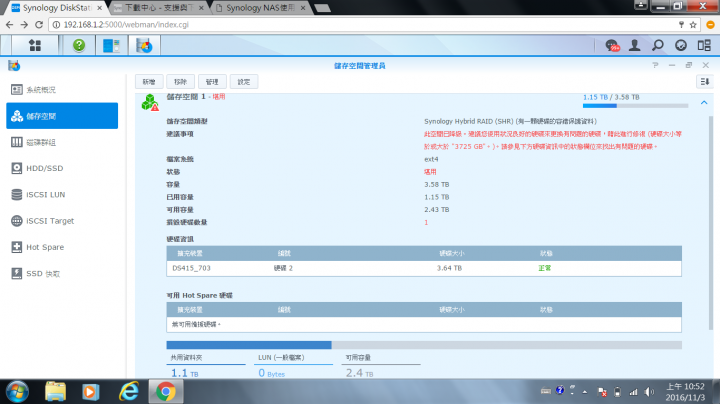720x404 pixels.
Task: Open the Chrome menu orange icon
Action: [710, 25]
